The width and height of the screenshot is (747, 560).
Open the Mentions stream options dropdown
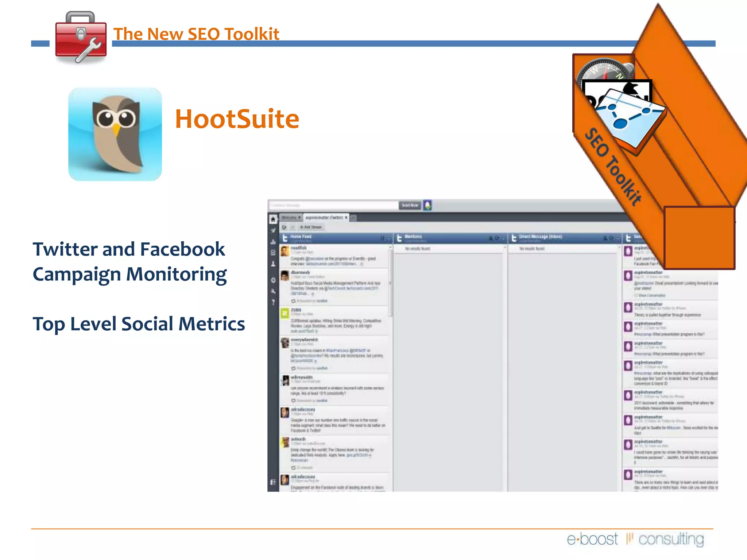(x=503, y=238)
